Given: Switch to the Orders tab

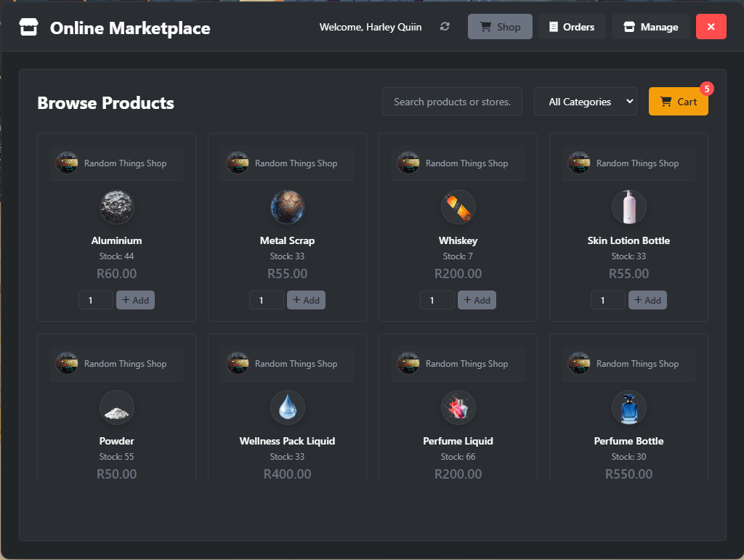Looking at the screenshot, I should [x=572, y=27].
